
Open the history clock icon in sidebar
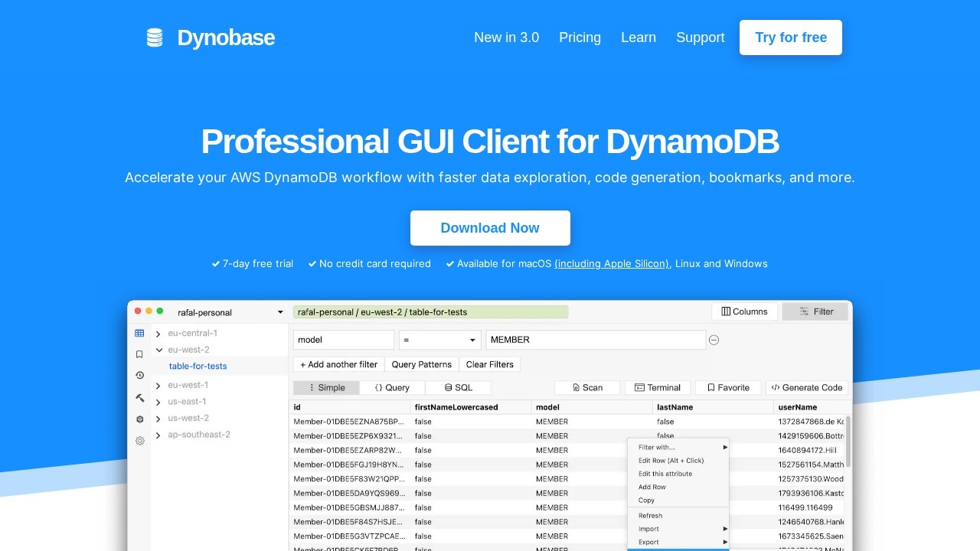(x=139, y=376)
